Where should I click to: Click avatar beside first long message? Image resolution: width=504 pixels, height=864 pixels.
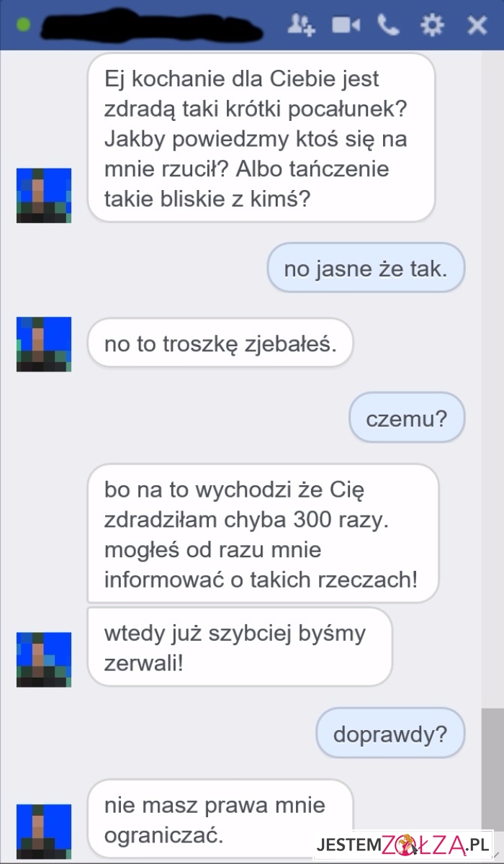pos(44,195)
